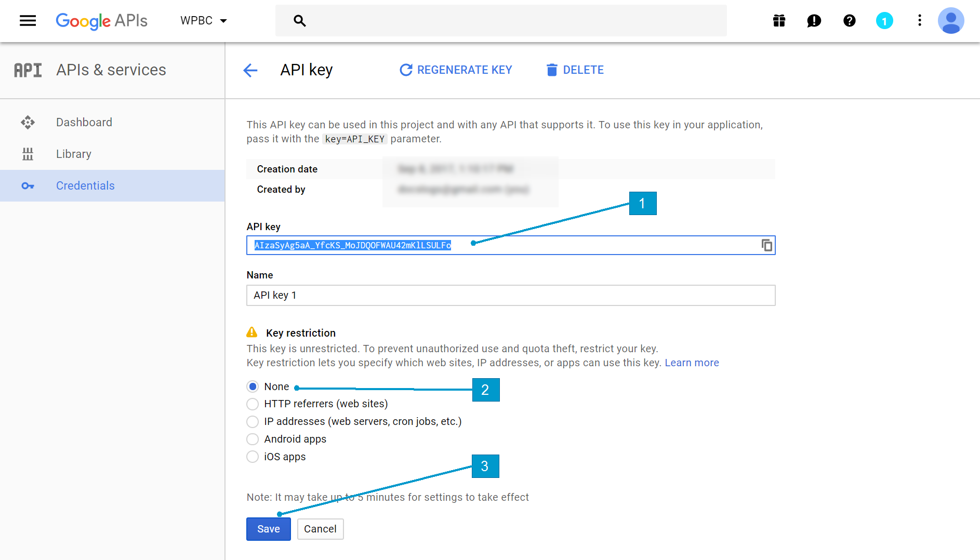The image size is (980, 560).
Task: Choose the IP addresses restriction option
Action: [253, 421]
